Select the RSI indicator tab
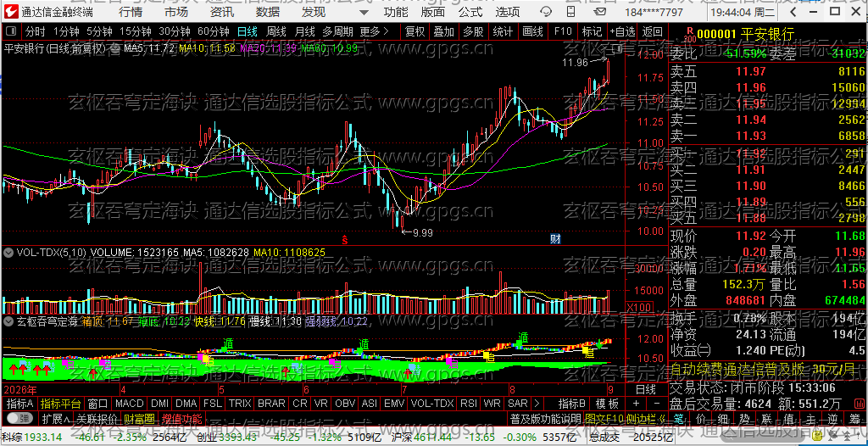Viewport: 868px width, 446px height. point(468,404)
